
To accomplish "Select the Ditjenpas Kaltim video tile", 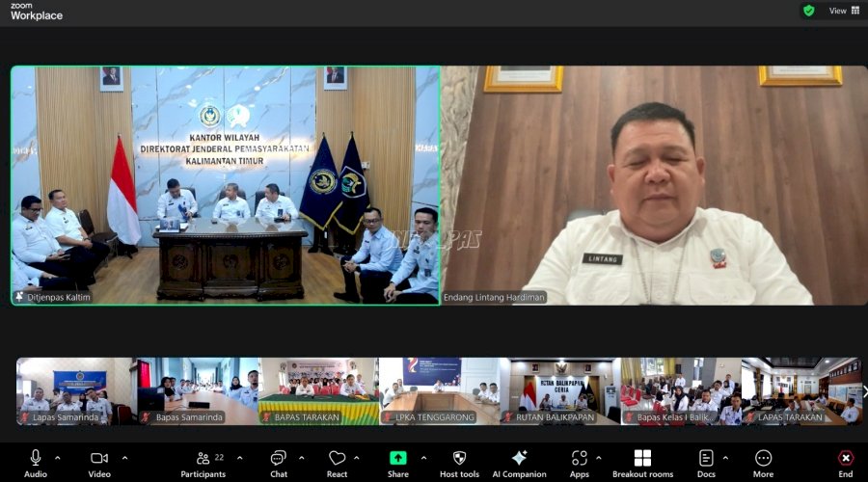I will coord(226,185).
